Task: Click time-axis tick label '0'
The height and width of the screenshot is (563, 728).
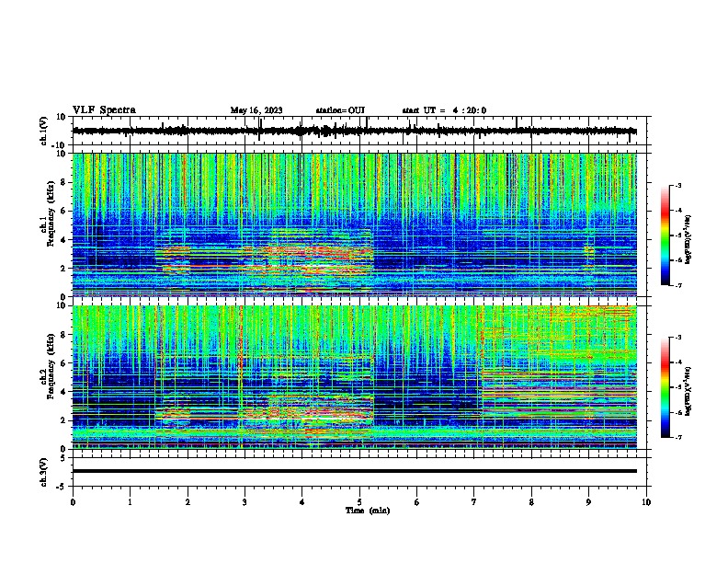Action: click(x=73, y=502)
